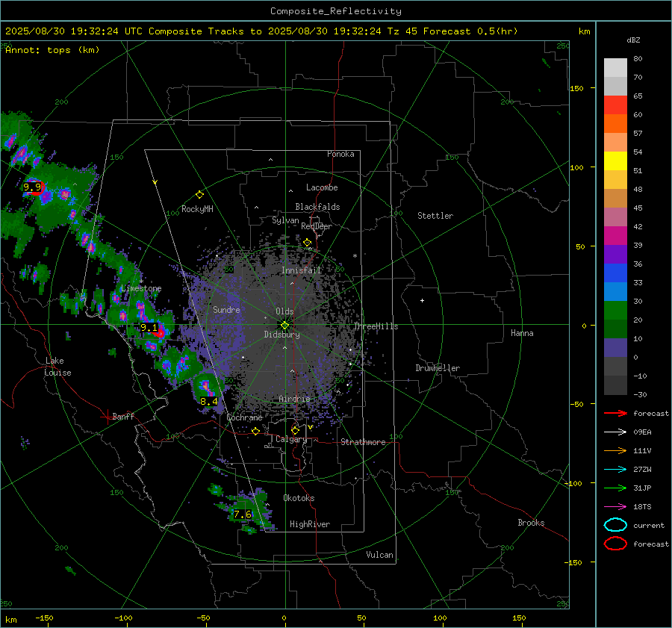Screen dimensions: 672x628
Task: Select the storm cell labeled 7.6
Action: (243, 514)
